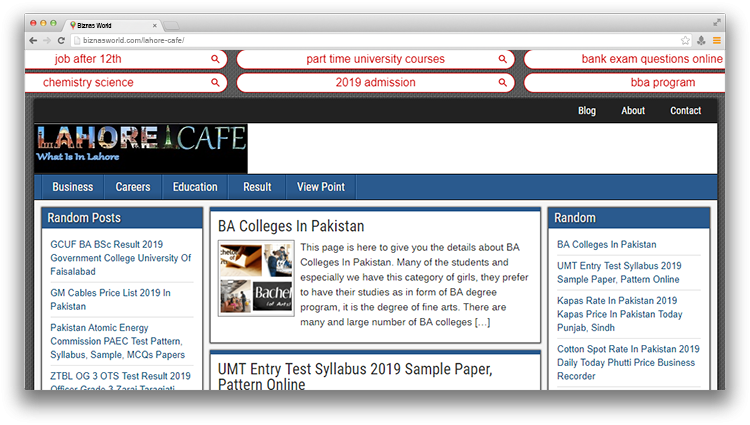Screen dimensions: 750x425
Task: Bookmark this page with the star icon
Action: click(685, 40)
